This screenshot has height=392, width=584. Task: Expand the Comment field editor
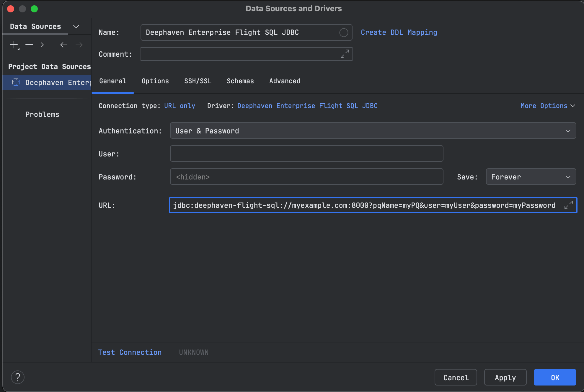345,54
